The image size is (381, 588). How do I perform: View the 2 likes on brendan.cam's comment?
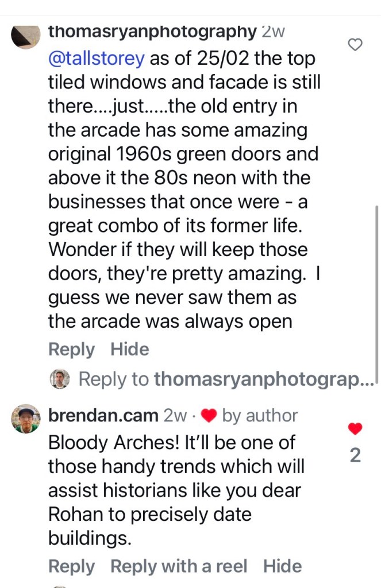click(356, 455)
